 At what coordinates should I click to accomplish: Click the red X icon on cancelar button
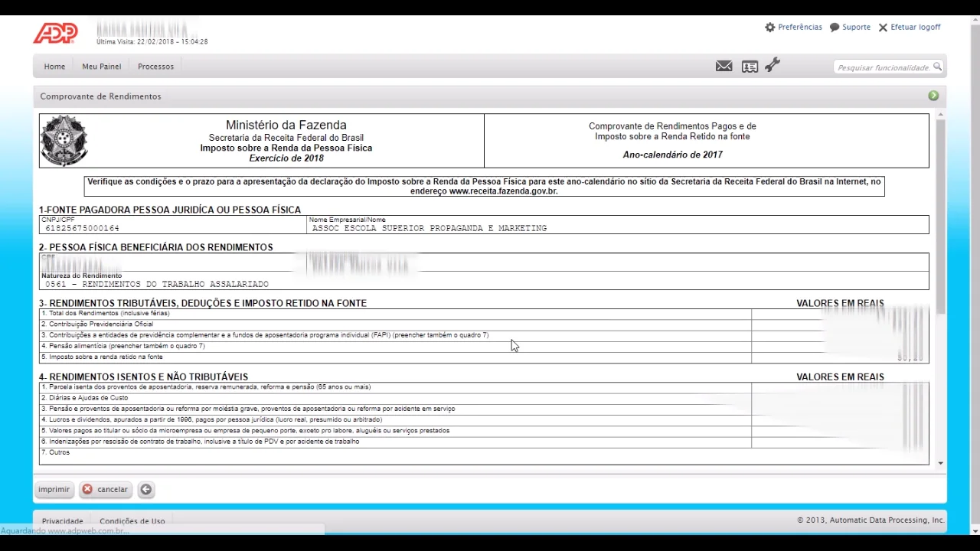click(x=87, y=489)
